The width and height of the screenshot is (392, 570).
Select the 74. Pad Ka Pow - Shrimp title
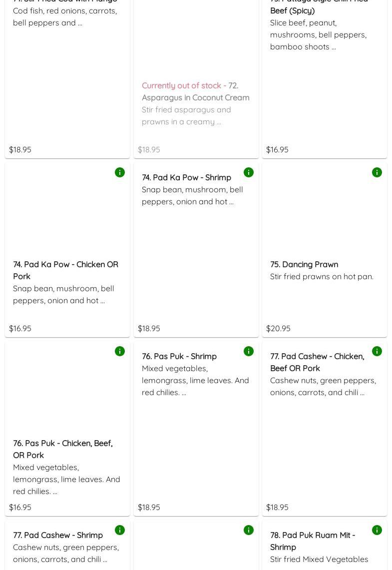186,177
